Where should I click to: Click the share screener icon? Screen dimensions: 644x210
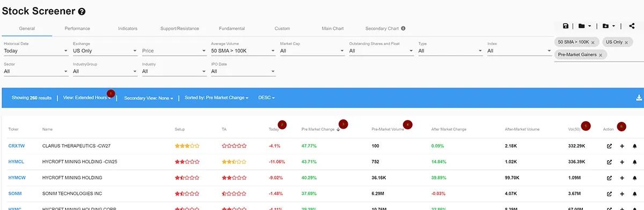click(x=632, y=26)
